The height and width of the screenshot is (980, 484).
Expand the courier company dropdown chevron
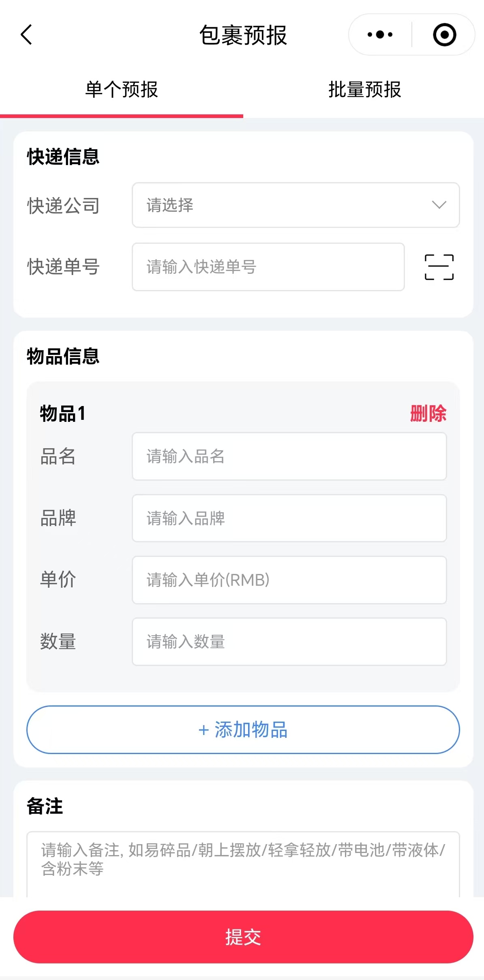(x=439, y=205)
